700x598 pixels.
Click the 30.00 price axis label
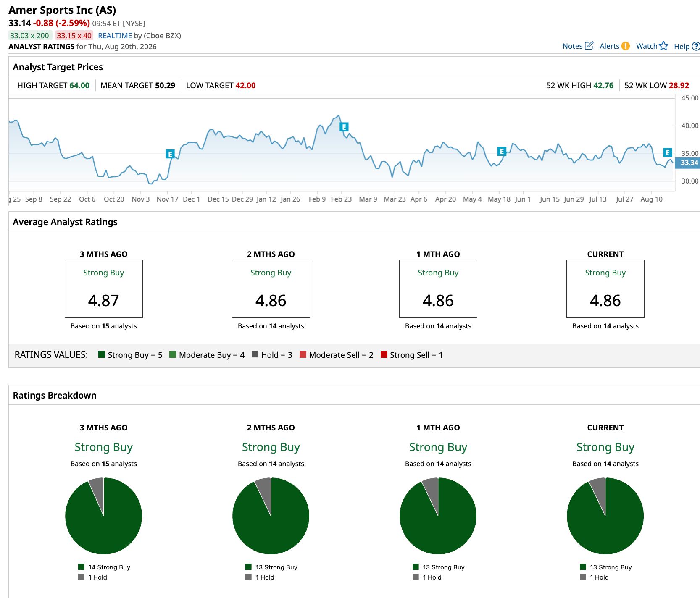tap(689, 181)
